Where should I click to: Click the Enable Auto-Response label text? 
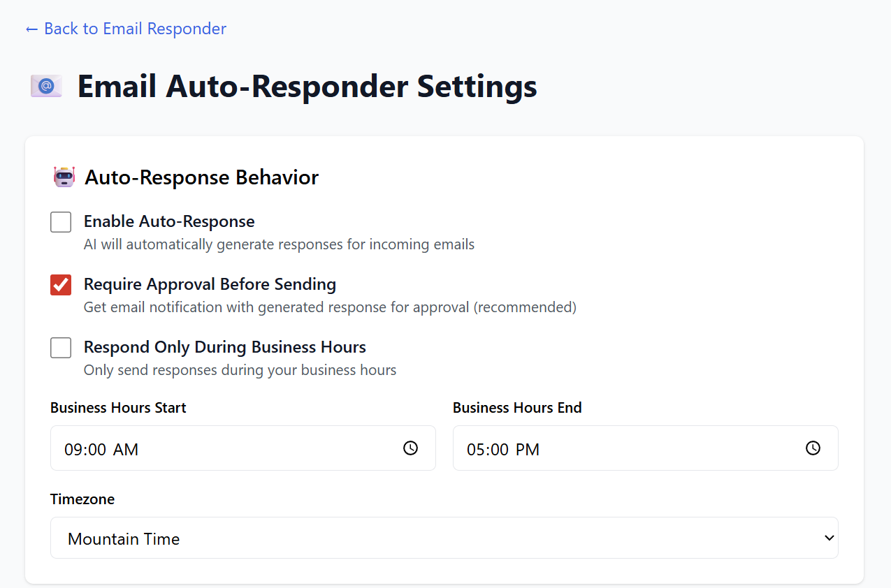(169, 221)
